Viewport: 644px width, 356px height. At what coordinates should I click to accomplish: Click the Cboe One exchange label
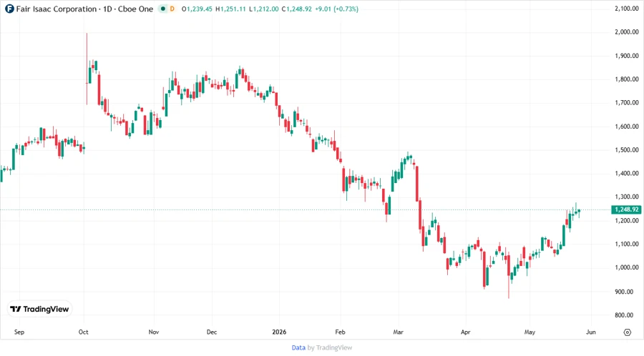pyautogui.click(x=135, y=9)
